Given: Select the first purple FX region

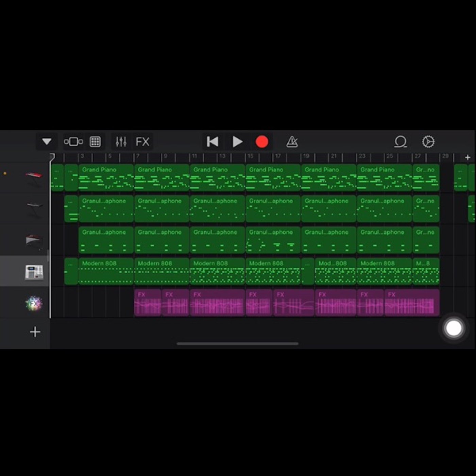Looking at the screenshot, I should (148, 303).
